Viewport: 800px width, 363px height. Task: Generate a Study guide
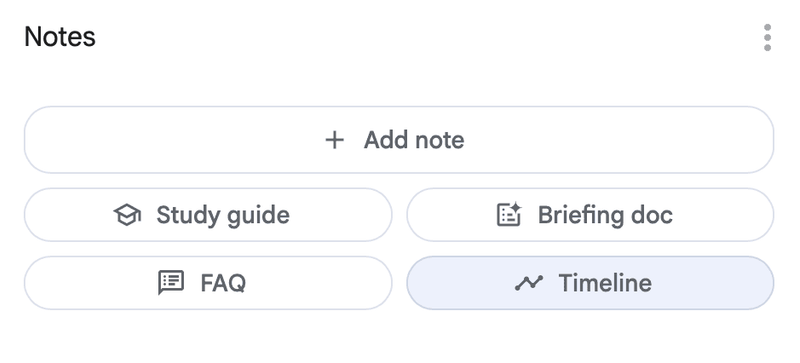pos(208,215)
